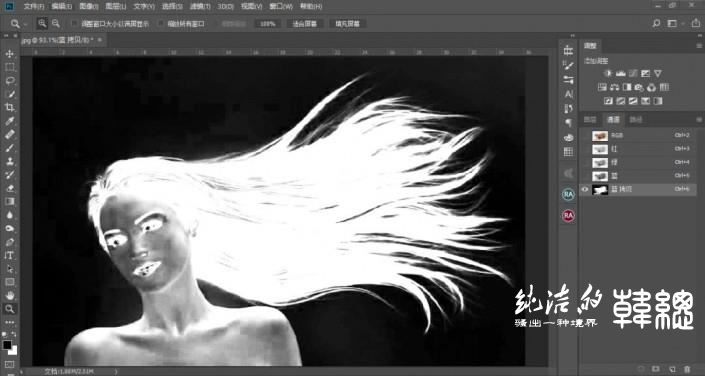Click the 填充屏幕 (Fill Screen) button
The width and height of the screenshot is (705, 376).
347,24
